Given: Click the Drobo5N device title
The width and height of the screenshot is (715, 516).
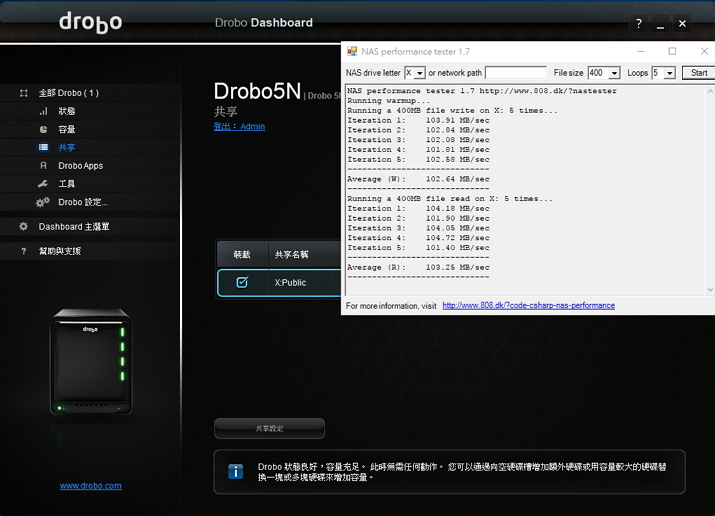Looking at the screenshot, I should [x=258, y=91].
